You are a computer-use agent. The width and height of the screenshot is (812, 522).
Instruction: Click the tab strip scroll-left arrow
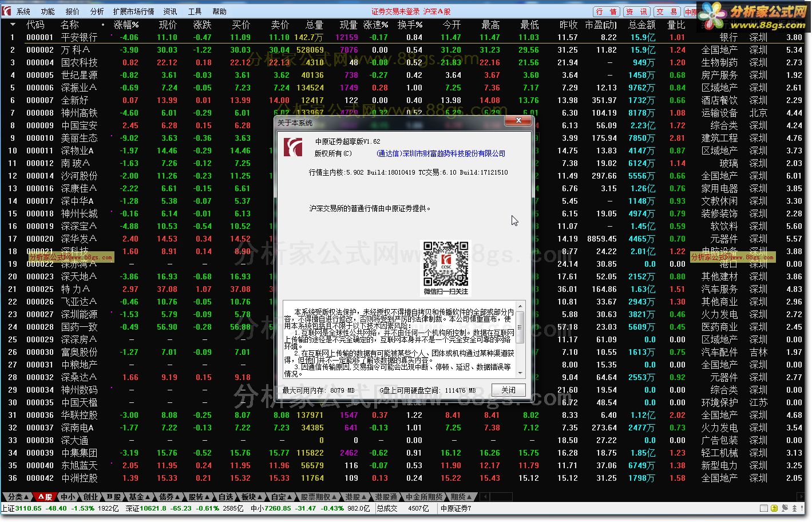point(484,497)
